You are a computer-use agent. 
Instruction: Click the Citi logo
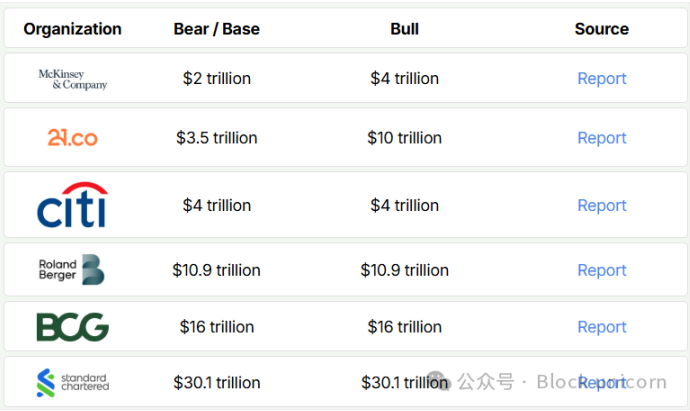[x=73, y=205]
